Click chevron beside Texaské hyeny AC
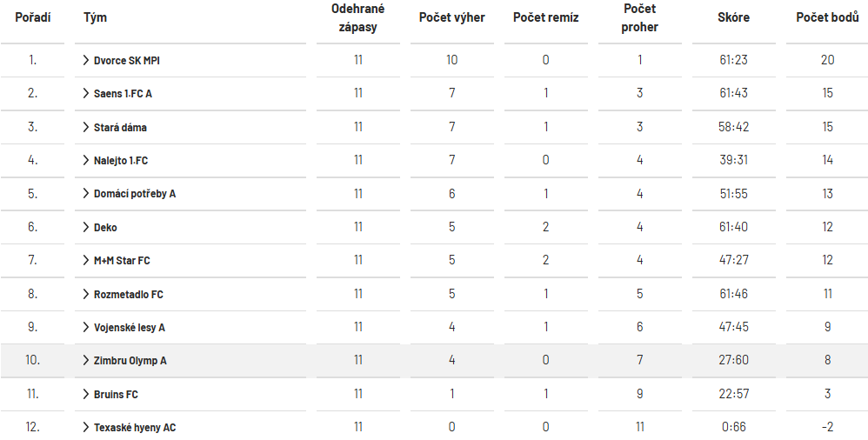The height and width of the screenshot is (440, 868). [86, 427]
